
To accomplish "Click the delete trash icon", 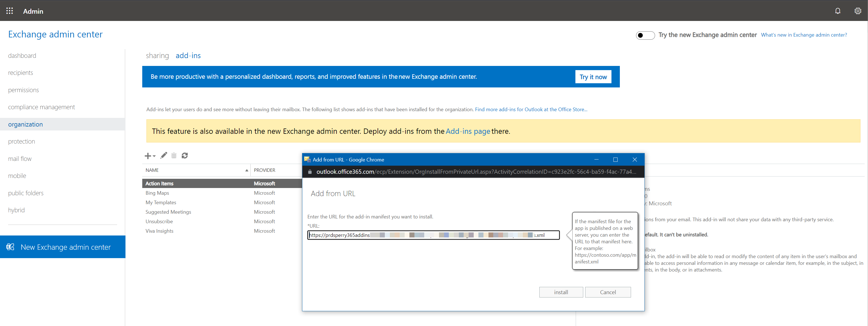I will point(174,155).
